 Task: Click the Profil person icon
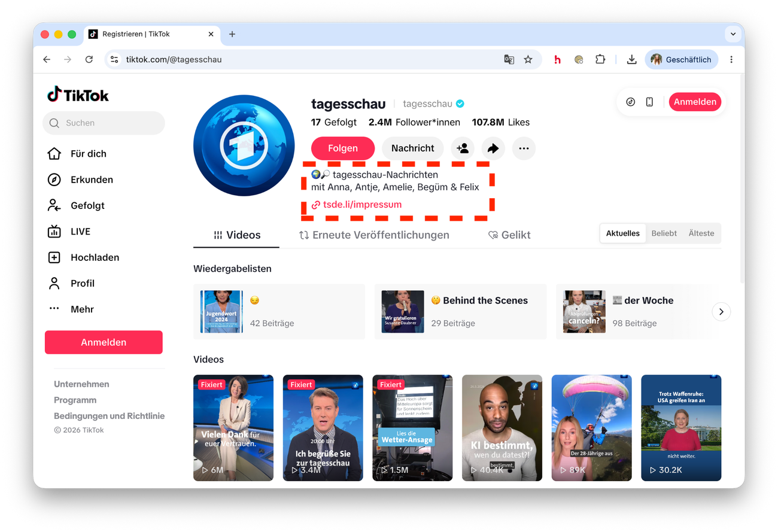coord(54,283)
